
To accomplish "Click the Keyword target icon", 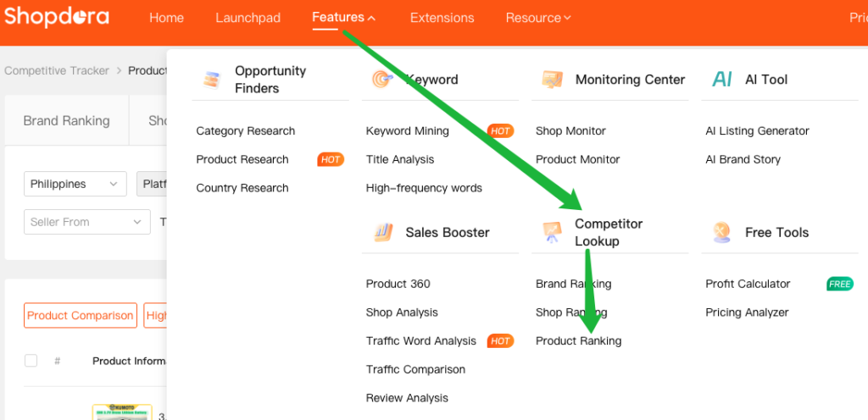I will click(x=381, y=80).
